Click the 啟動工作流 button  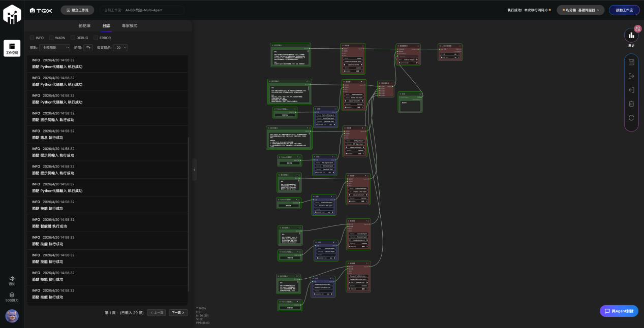(624, 10)
